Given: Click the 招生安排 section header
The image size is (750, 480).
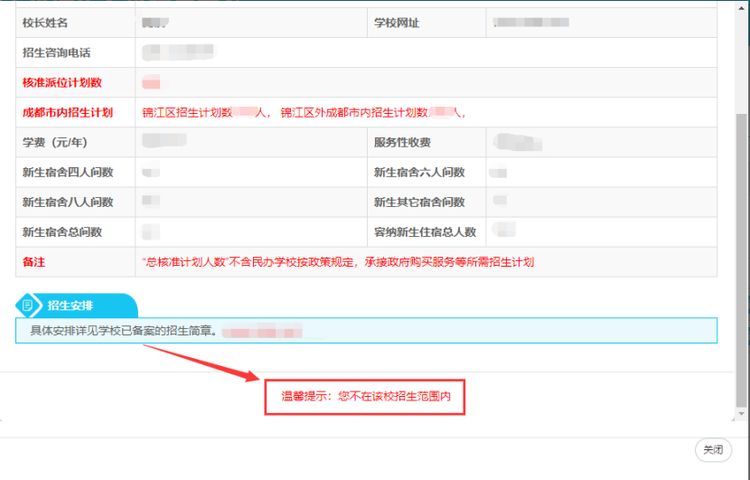Looking at the screenshot, I should pyautogui.click(x=77, y=305).
